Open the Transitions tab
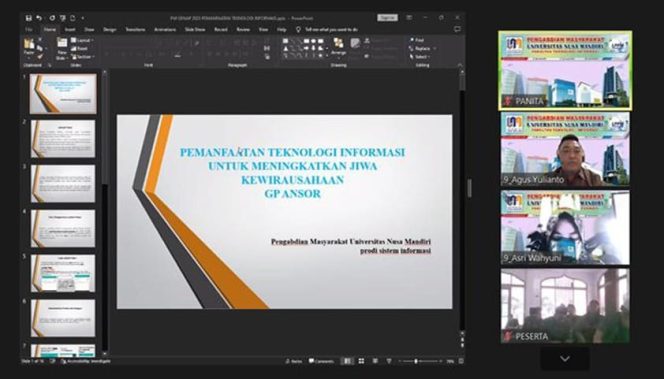This screenshot has height=379, width=664. coord(135,30)
